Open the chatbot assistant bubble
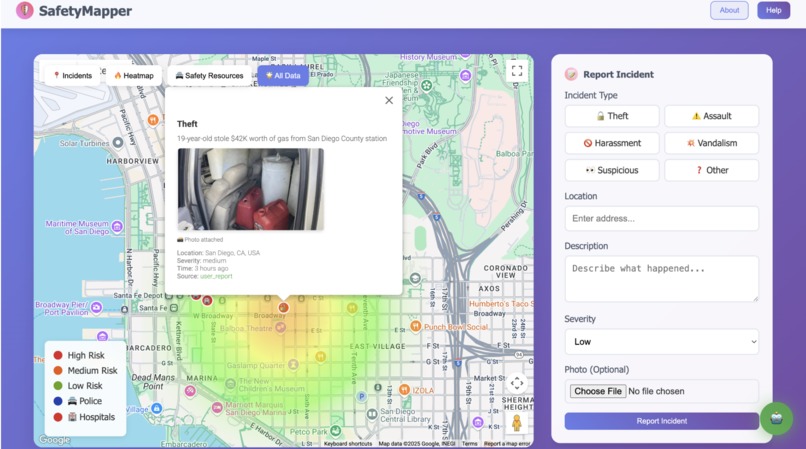Viewport: 806px width, 449px height. coord(776,418)
